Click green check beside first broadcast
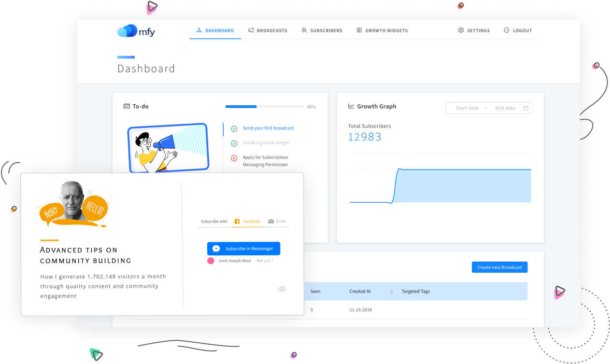The height and width of the screenshot is (364, 610). tap(234, 129)
